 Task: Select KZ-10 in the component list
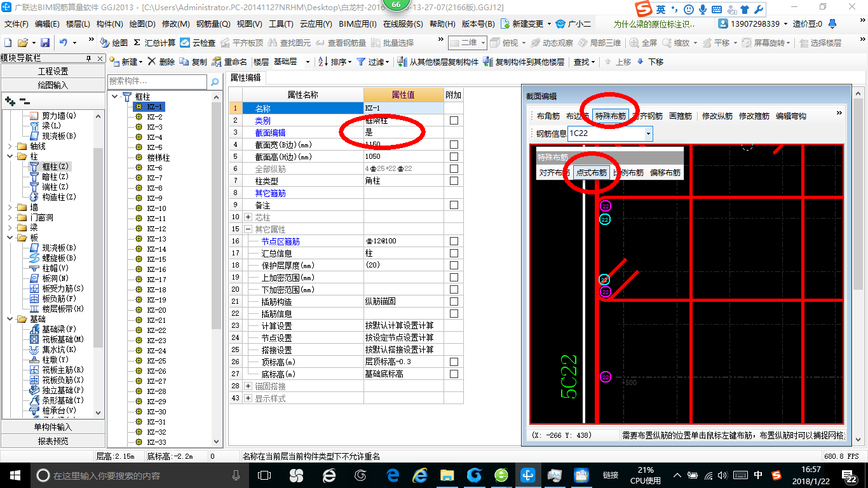point(156,208)
